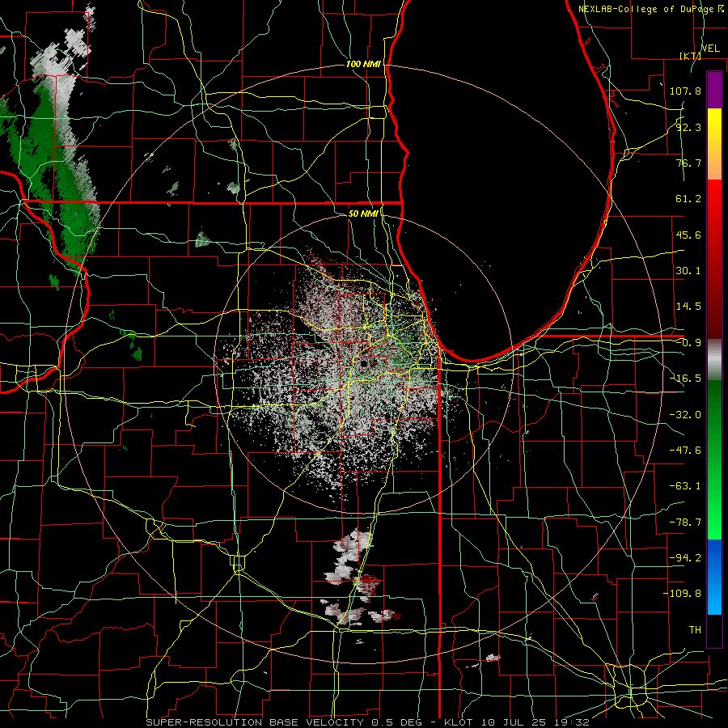Click the 100 NMI range ring label

(x=363, y=64)
